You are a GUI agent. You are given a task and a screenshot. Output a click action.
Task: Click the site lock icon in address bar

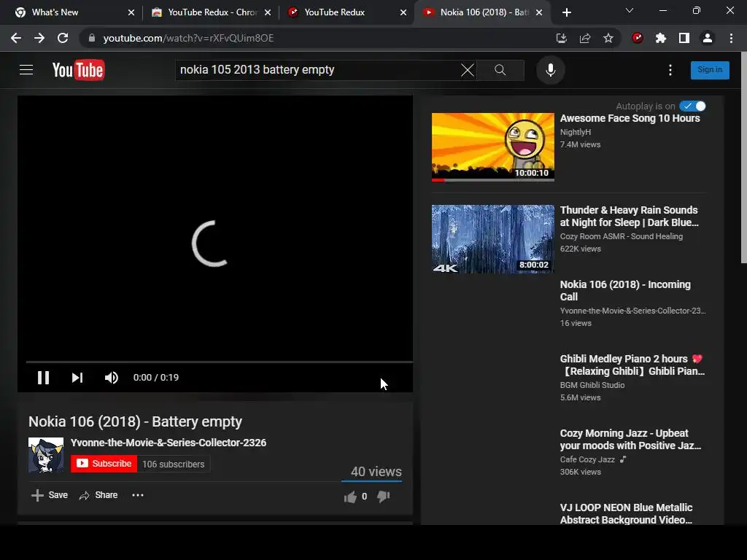coord(92,38)
